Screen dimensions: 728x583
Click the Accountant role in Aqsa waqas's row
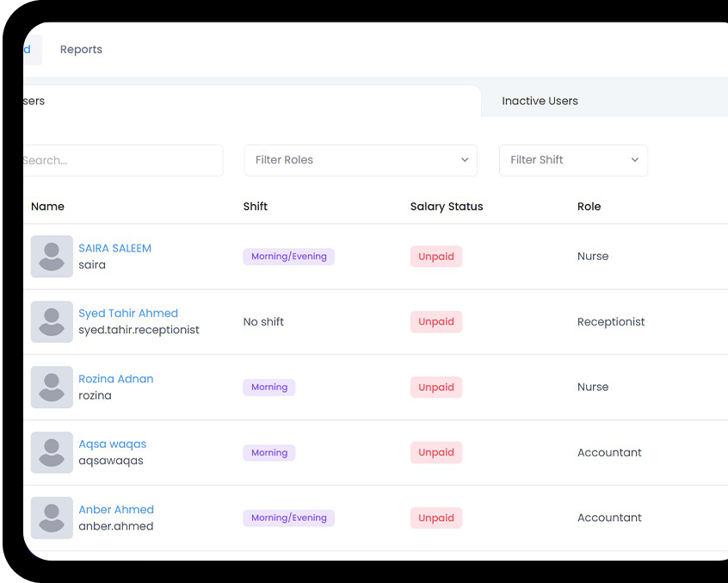tap(609, 452)
